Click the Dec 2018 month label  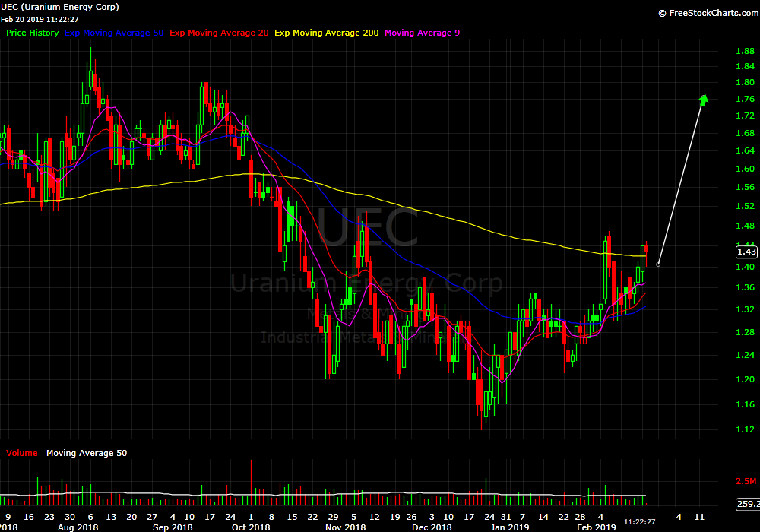[432, 527]
